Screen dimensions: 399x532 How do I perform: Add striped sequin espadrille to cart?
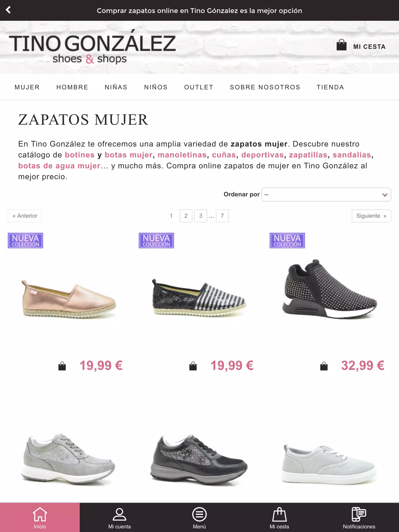pos(193,366)
